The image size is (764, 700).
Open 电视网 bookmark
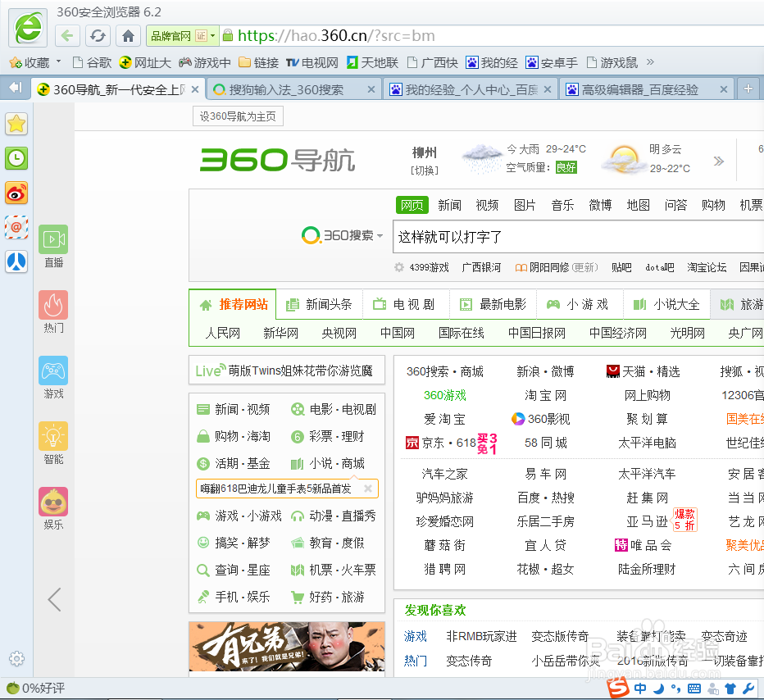[312, 62]
